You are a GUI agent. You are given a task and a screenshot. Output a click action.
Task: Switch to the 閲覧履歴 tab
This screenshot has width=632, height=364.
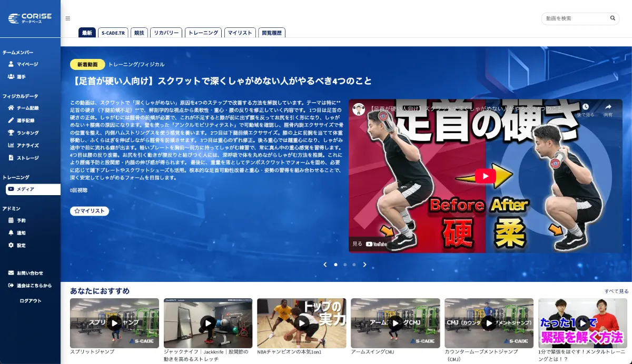tap(272, 33)
